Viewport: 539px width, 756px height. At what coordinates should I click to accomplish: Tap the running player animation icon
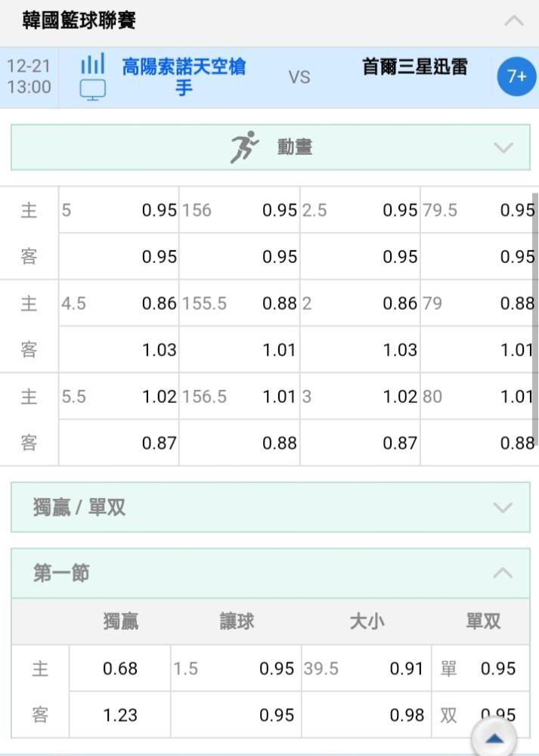[x=244, y=147]
